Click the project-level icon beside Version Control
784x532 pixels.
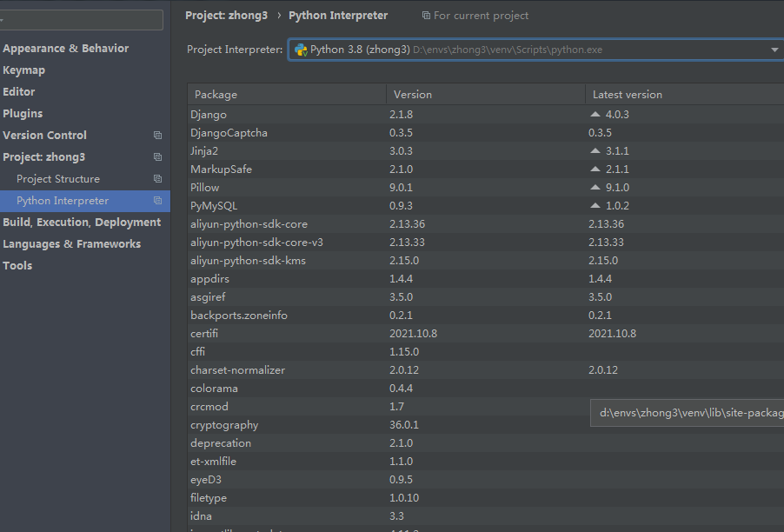[157, 136]
